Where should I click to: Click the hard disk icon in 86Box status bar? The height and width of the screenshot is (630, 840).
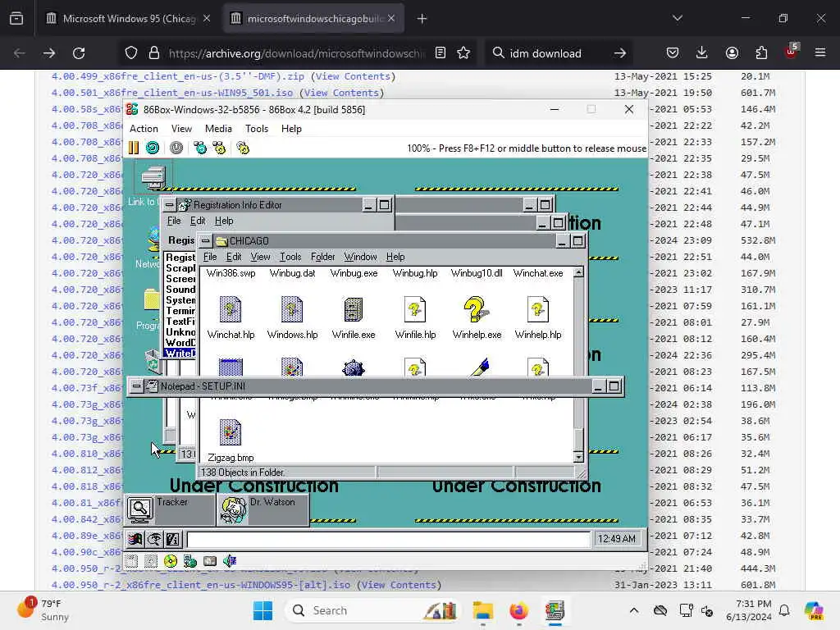(x=210, y=561)
